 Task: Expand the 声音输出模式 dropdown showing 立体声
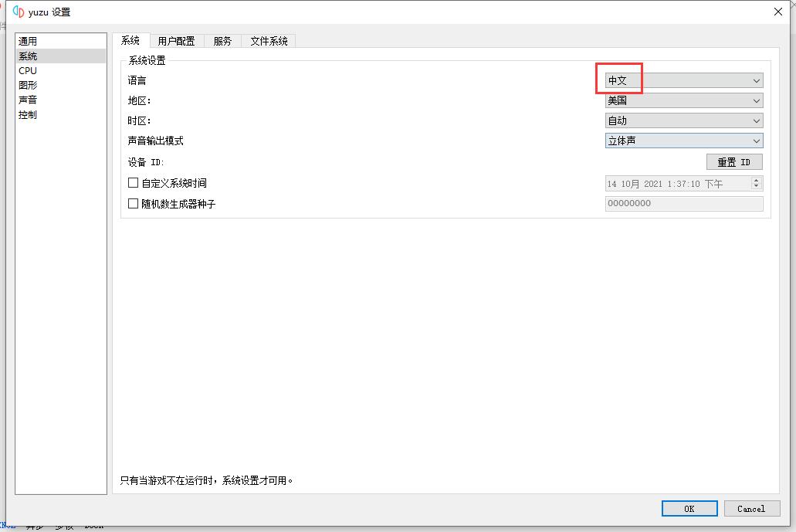point(683,141)
